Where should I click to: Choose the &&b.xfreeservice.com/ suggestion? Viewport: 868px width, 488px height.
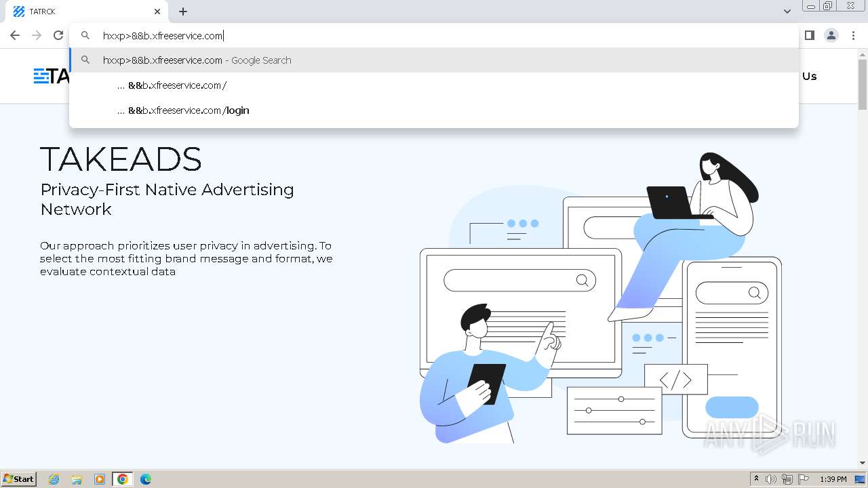[434, 85]
